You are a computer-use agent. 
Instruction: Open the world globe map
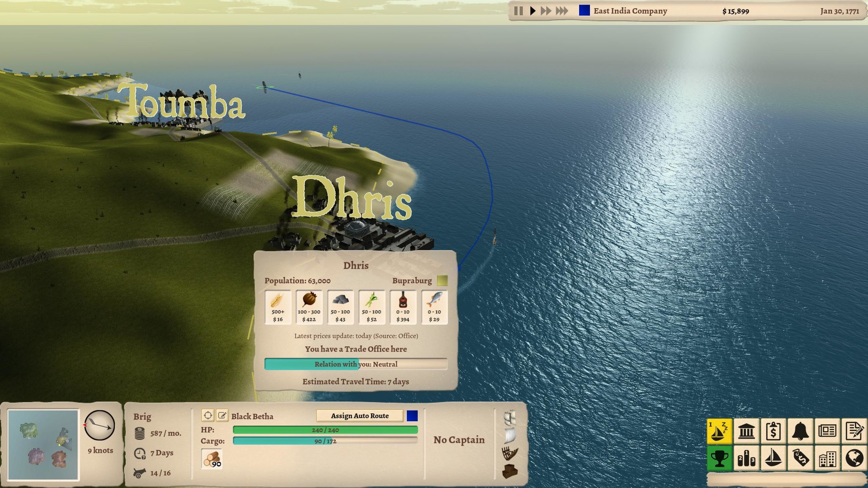point(854,458)
